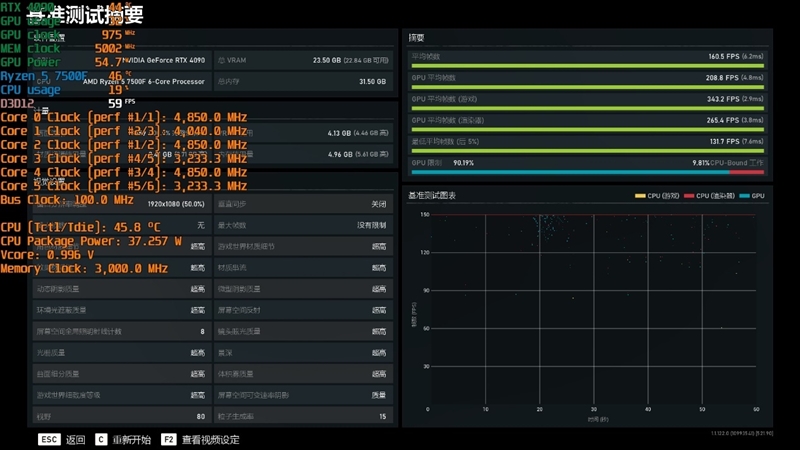Click the 视野 80 field-of-view row

pyautogui.click(x=121, y=416)
